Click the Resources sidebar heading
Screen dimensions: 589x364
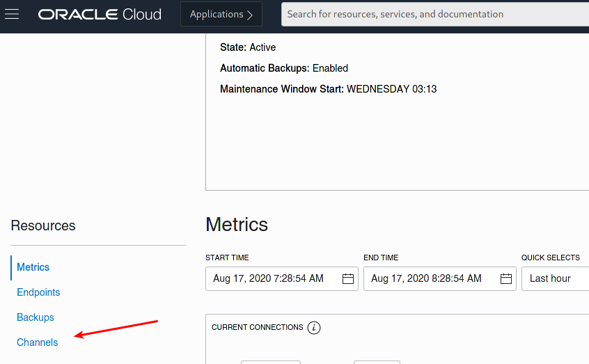[x=43, y=225]
